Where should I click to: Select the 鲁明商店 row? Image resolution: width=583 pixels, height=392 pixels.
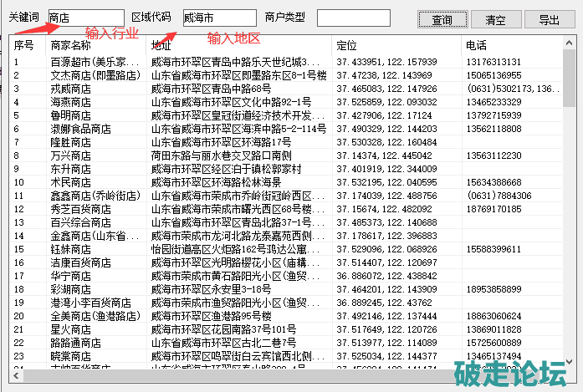tap(74, 115)
